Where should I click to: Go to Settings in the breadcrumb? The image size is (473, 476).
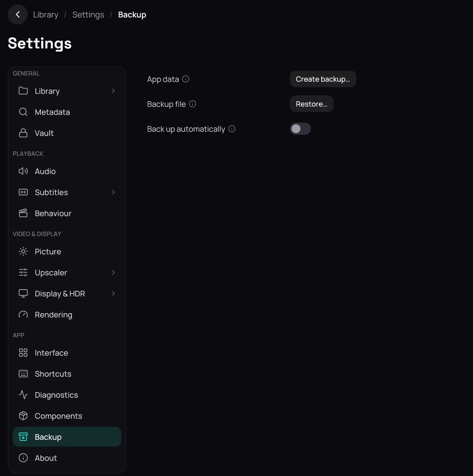pos(88,14)
